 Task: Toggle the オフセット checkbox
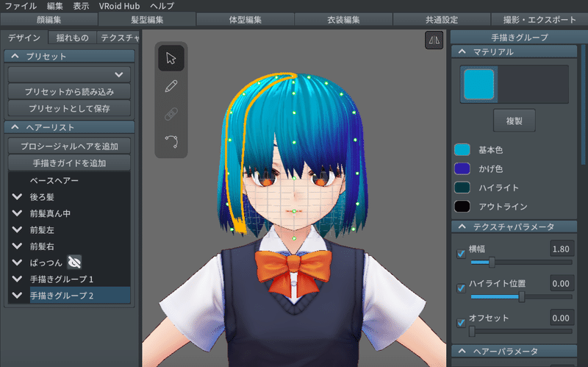[x=461, y=323]
